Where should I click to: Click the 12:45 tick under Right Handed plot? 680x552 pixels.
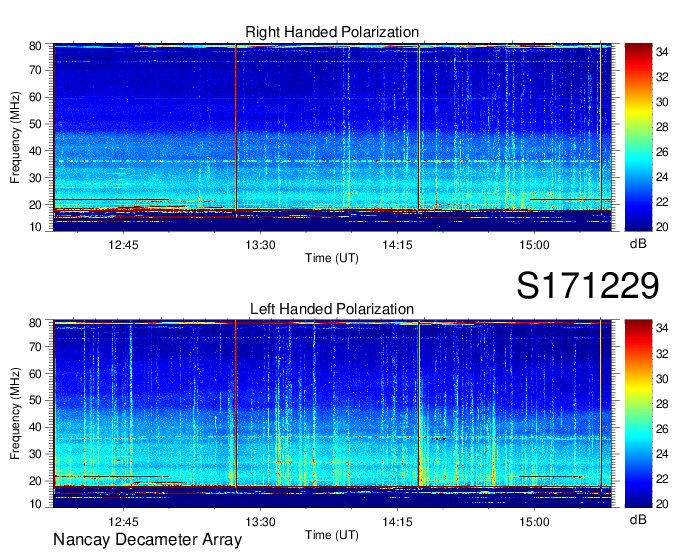coord(123,245)
